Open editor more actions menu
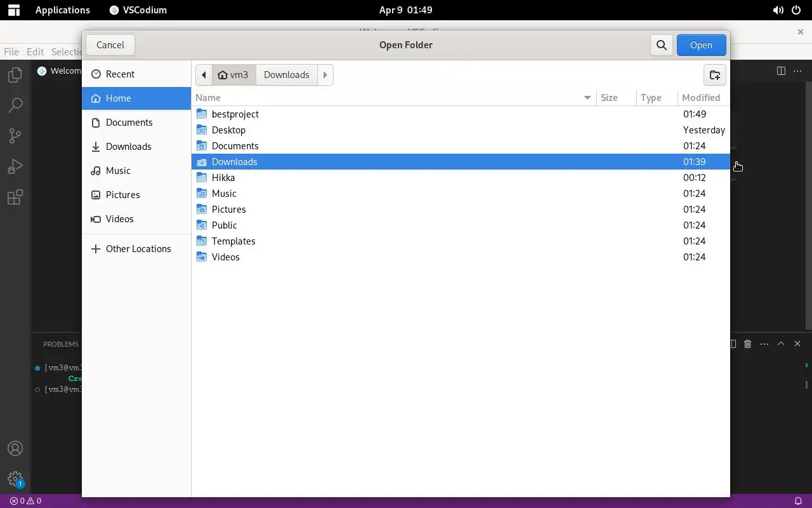 click(797, 70)
